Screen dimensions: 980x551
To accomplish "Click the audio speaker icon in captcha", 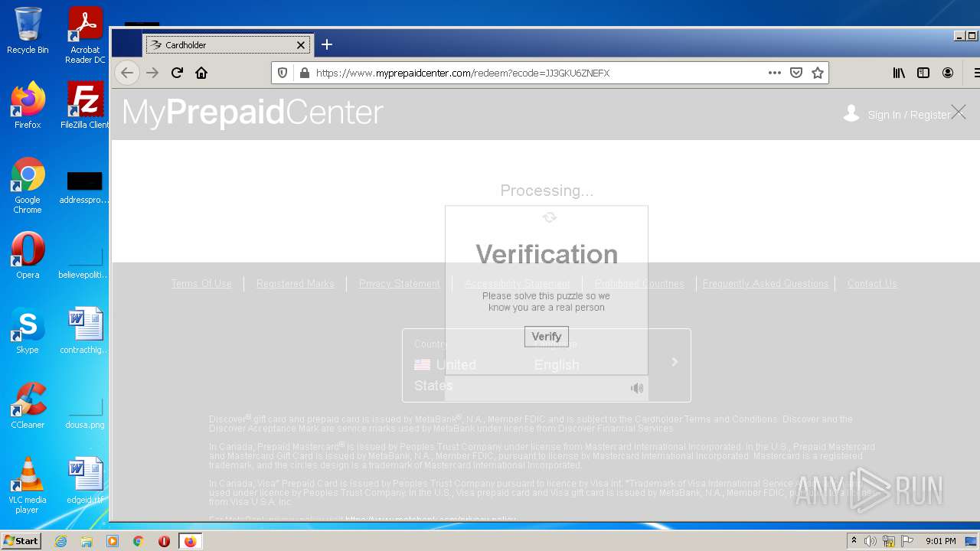I will (x=637, y=388).
